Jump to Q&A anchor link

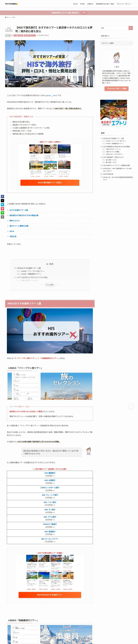(x=12, y=231)
